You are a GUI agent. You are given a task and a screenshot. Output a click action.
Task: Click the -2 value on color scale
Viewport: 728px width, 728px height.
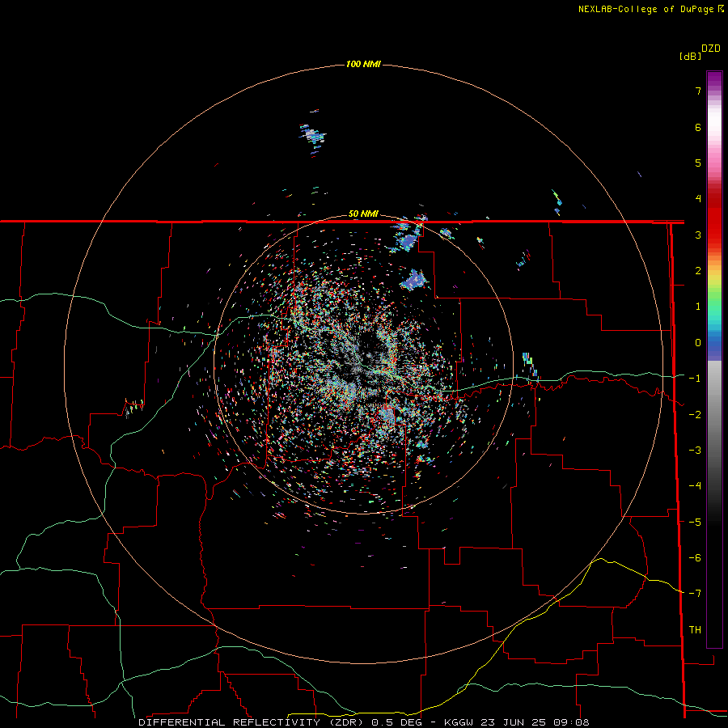(695, 414)
